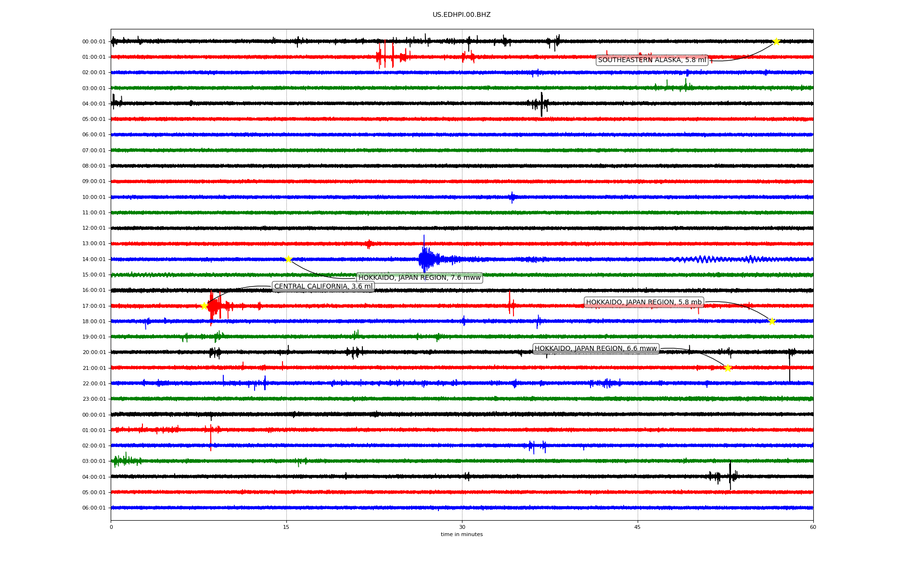
Task: Click the 45 tick on time axis
Action: coord(638,527)
